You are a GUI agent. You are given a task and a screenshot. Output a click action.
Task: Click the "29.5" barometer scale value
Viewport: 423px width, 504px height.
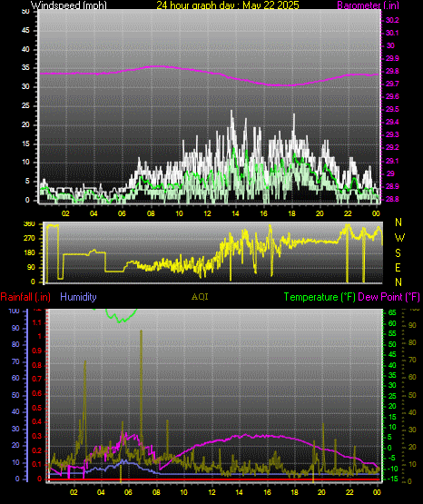click(x=392, y=110)
